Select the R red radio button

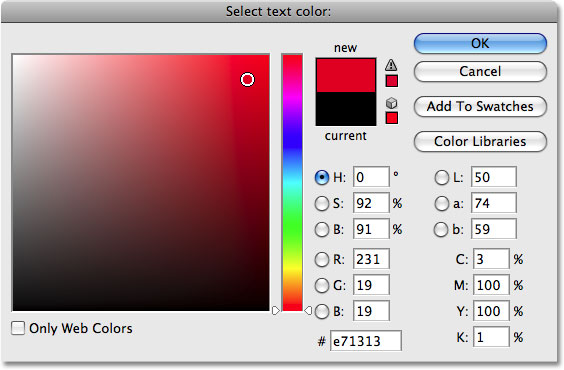(322, 259)
